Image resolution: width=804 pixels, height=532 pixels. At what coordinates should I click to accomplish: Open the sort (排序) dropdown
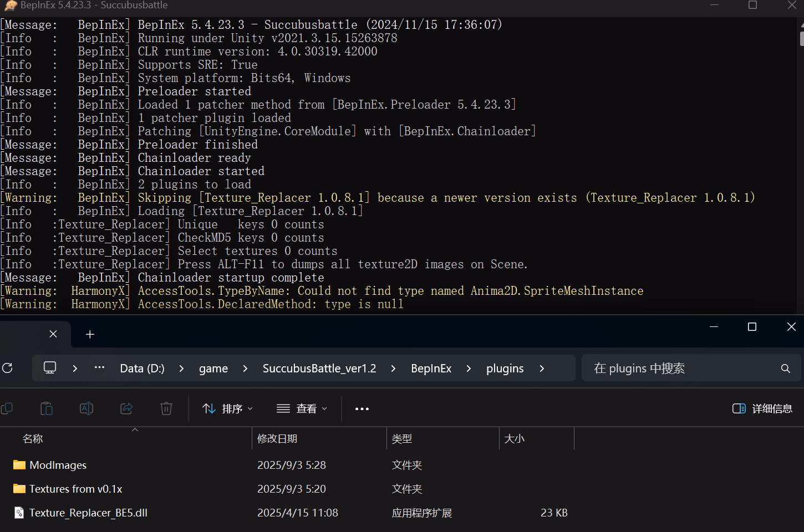point(228,409)
